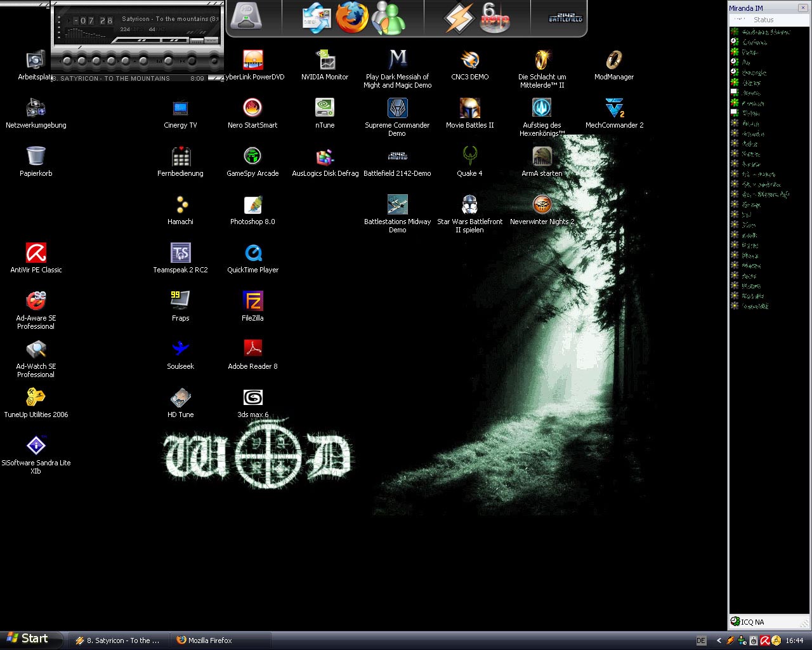Launch ModManager desktop icon
This screenshot has height=650, width=812.
click(x=614, y=65)
